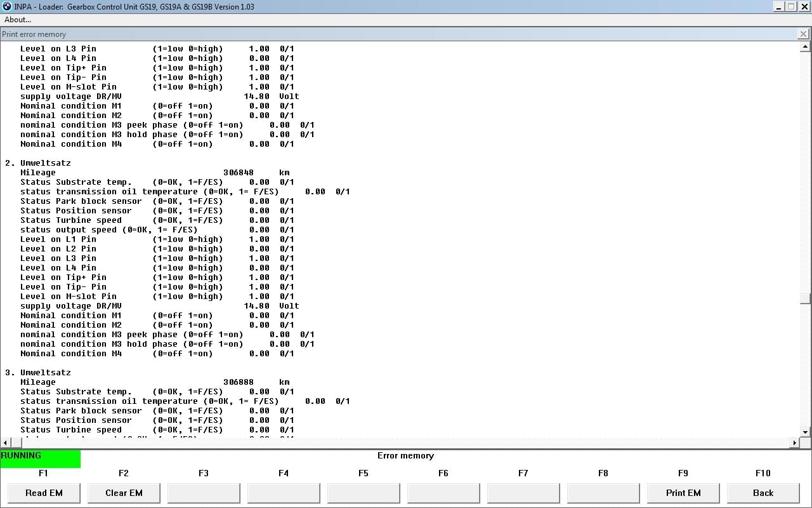Click the vertical scrollbar down arrow
Screen dimensions: 812x508
point(806,432)
